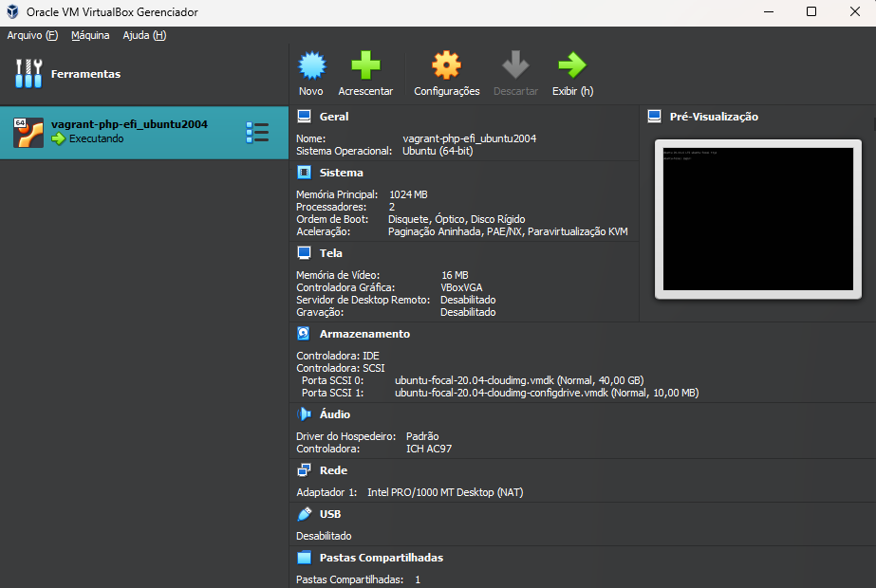Viewport: 876px width, 588px height.
Task: Click 'Intel PRO/1000 MT Desktop (NAT)' adapter text
Action: click(445, 492)
